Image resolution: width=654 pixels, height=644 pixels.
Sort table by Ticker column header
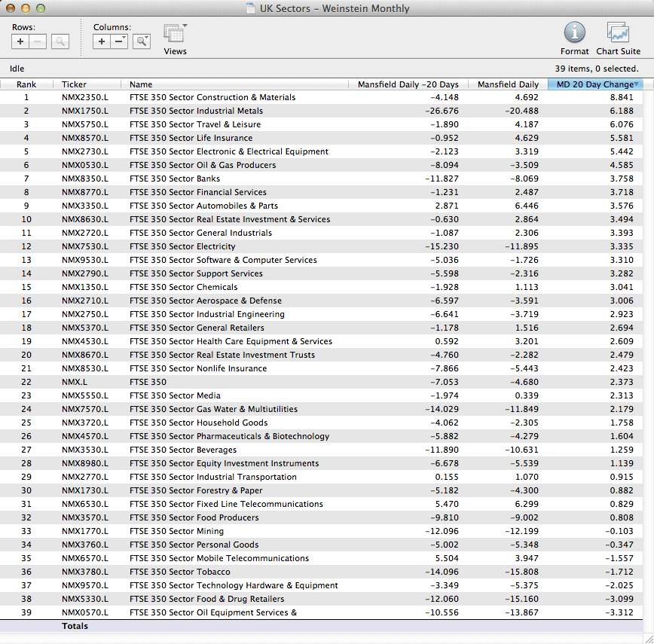[x=74, y=84]
